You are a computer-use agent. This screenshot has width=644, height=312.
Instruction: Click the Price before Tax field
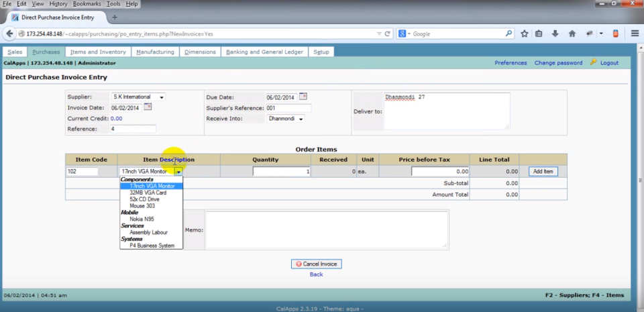440,172
